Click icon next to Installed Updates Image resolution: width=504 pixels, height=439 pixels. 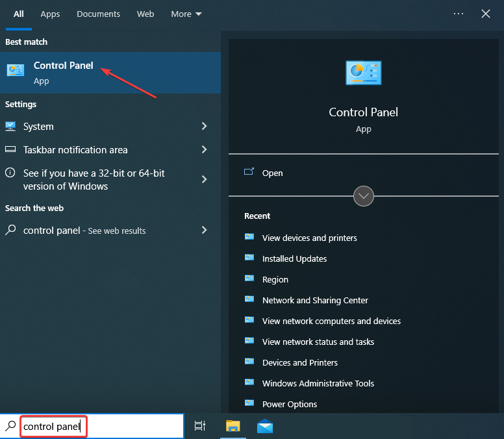pyautogui.click(x=249, y=257)
